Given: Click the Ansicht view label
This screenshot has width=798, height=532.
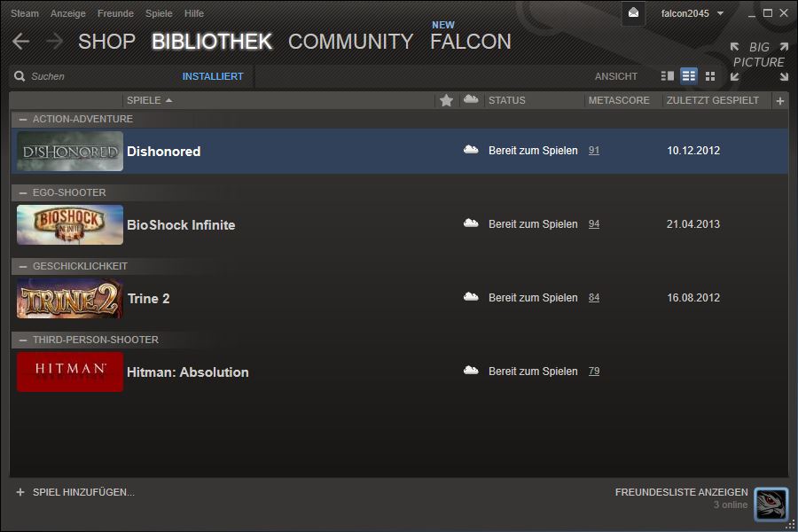Looking at the screenshot, I should [616, 76].
